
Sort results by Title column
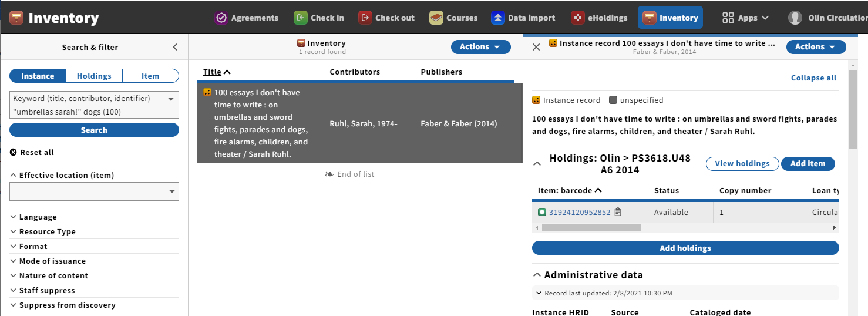tap(217, 72)
